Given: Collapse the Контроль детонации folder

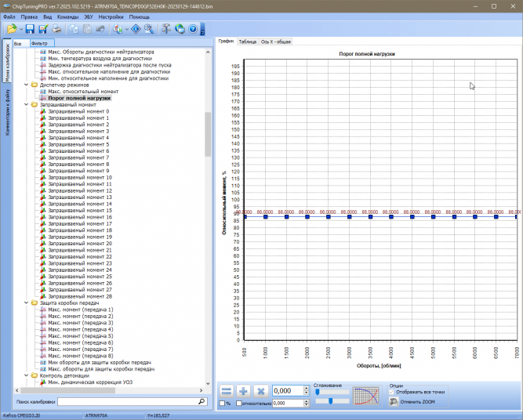Looking at the screenshot, I should tap(27, 375).
